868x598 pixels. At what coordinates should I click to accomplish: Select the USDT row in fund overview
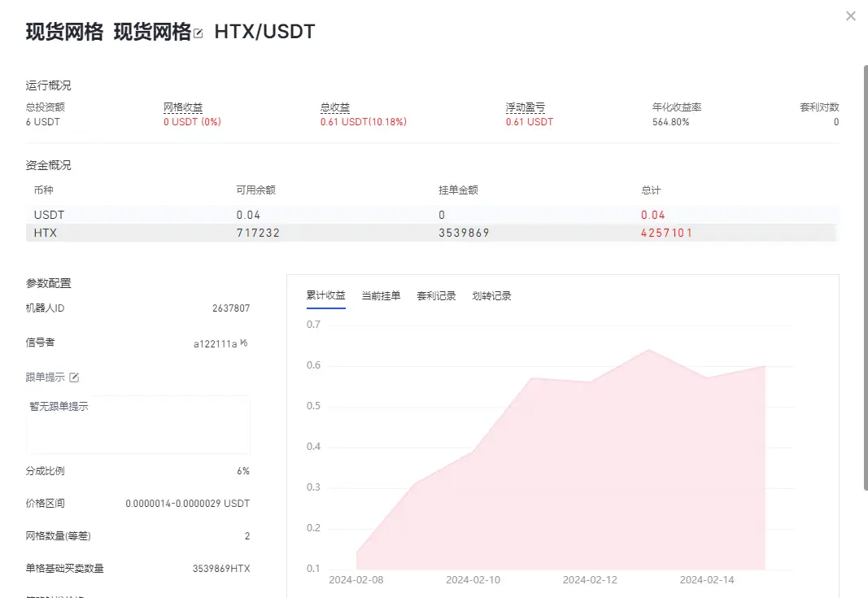coord(430,215)
